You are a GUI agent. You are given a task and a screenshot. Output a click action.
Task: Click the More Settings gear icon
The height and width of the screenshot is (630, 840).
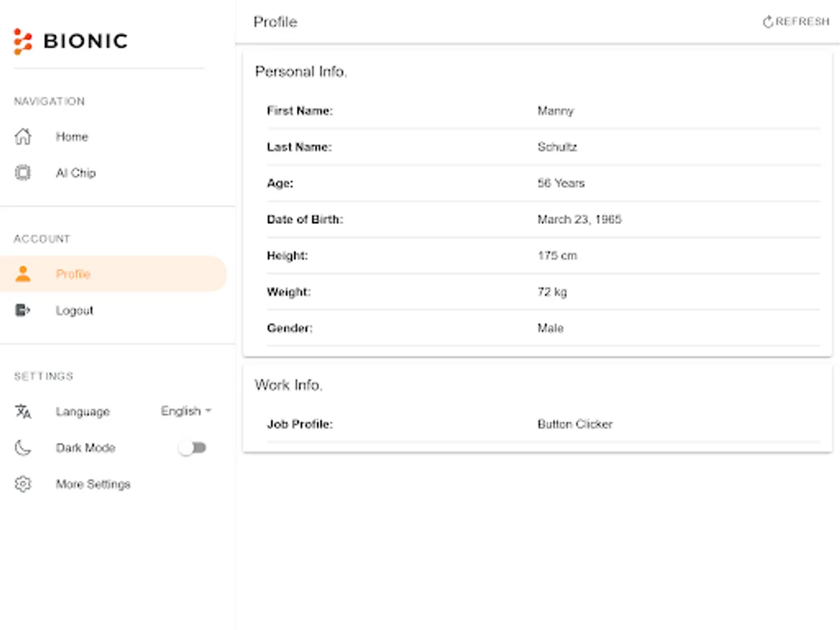tap(23, 484)
